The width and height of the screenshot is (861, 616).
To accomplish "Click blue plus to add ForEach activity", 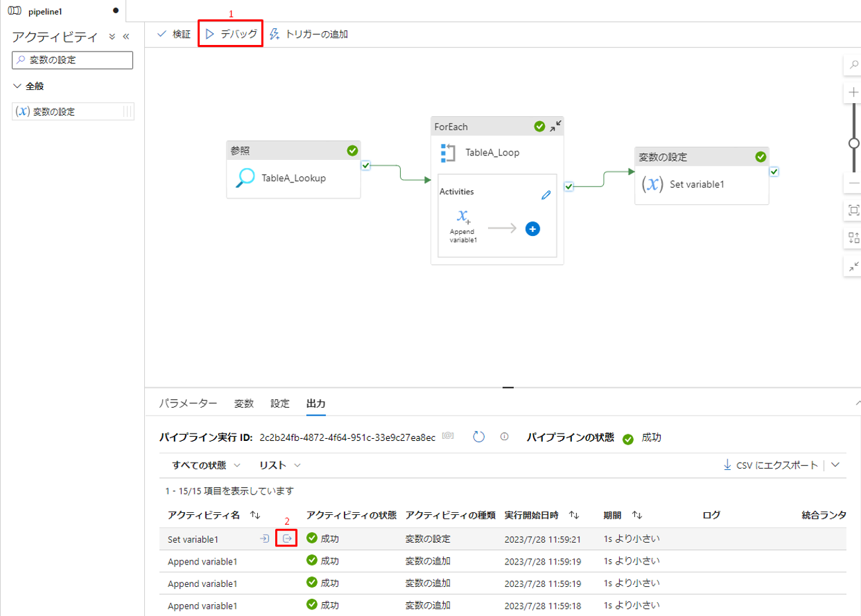I will 532,229.
